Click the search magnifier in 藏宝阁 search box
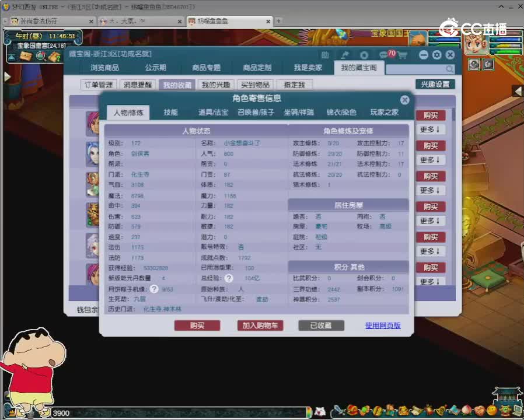 pos(449,69)
